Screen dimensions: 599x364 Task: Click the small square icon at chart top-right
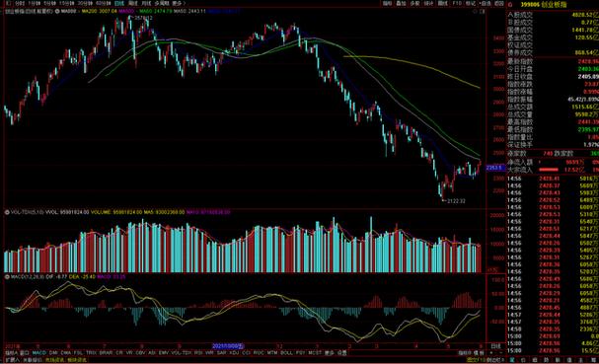(483, 12)
